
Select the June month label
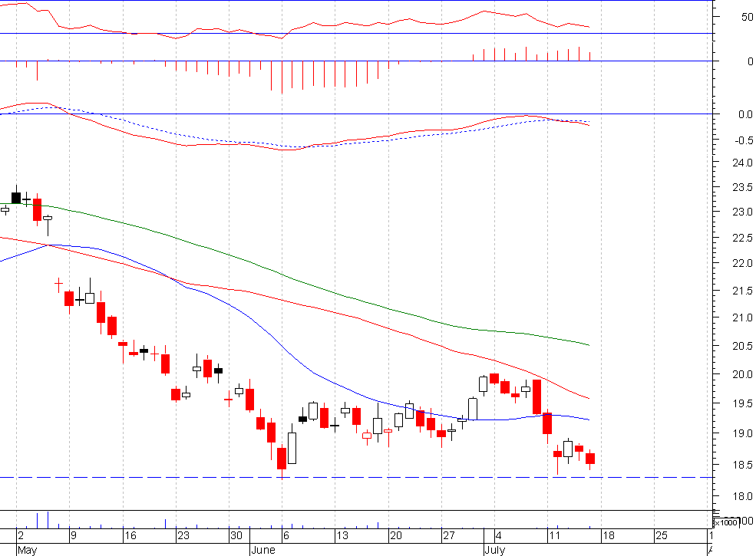point(263,550)
